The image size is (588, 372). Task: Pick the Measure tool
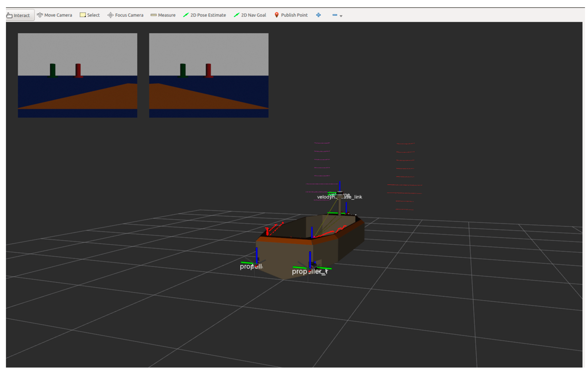pyautogui.click(x=163, y=15)
